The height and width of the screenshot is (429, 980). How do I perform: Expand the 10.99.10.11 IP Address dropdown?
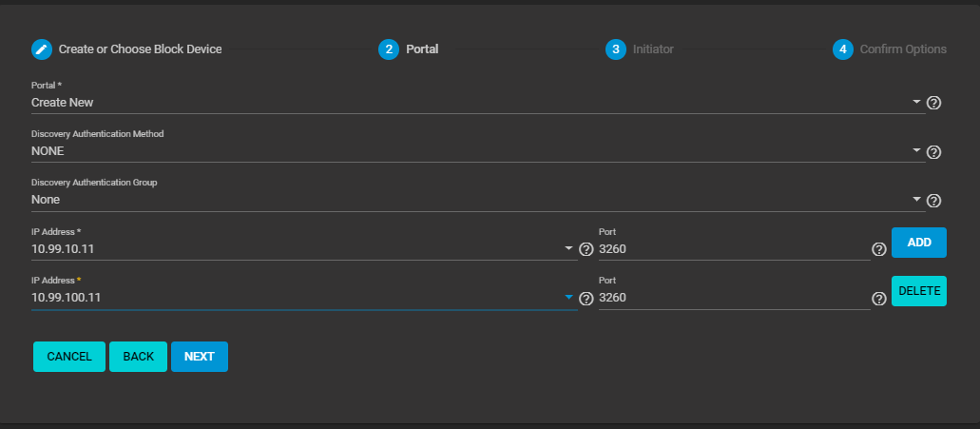pyautogui.click(x=569, y=248)
